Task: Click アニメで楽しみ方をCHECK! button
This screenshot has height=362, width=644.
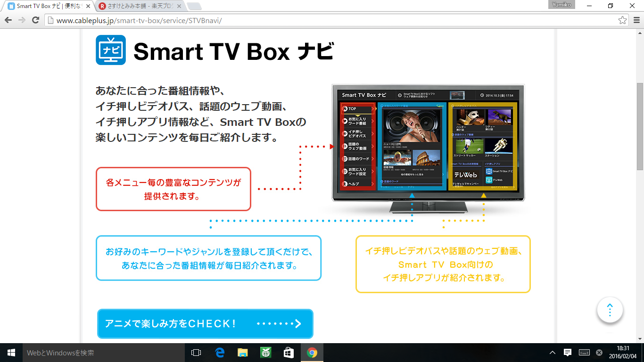Action: [x=205, y=324]
